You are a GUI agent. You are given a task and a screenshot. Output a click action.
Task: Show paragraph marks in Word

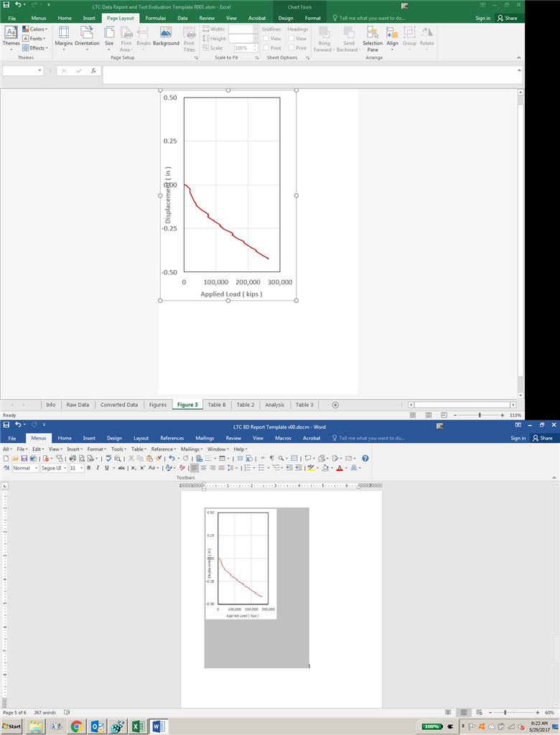(x=271, y=459)
